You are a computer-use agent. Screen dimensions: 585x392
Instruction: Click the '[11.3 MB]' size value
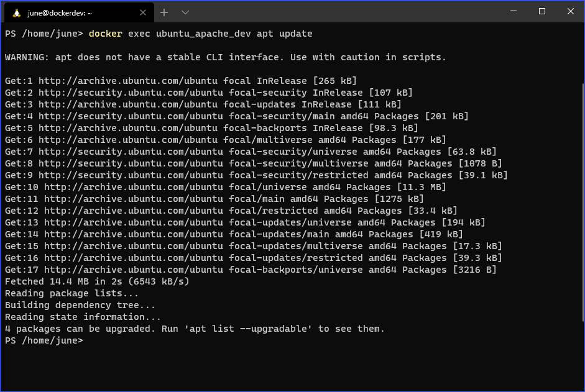tap(421, 187)
